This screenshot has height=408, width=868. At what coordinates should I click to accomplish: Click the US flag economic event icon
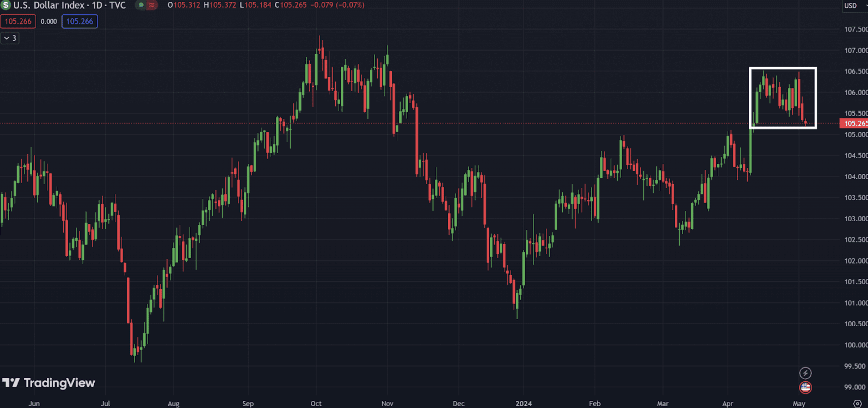(805, 388)
